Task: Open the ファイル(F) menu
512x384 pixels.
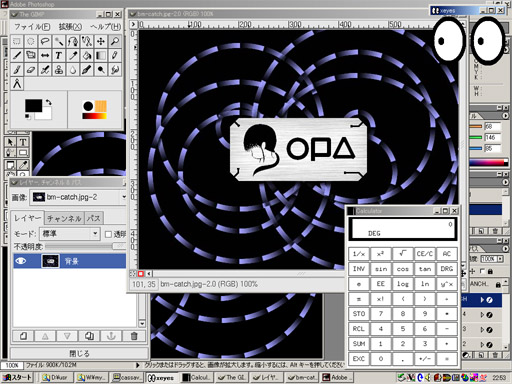Action: point(32,26)
